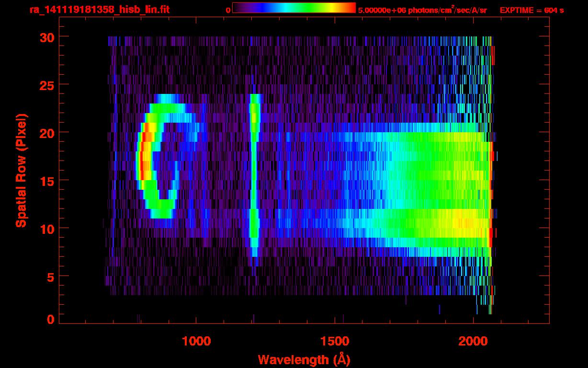The image size is (588, 368).
Task: Click the 1500 wavelength tick label
Action: [x=334, y=341]
